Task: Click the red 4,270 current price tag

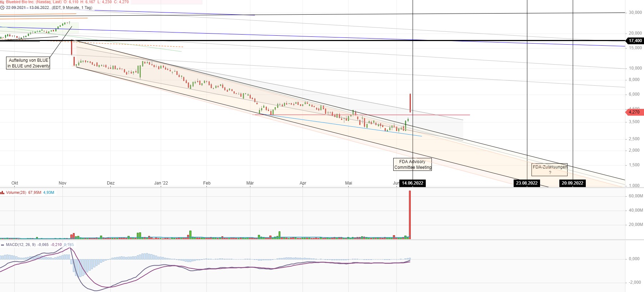Action: coord(634,112)
